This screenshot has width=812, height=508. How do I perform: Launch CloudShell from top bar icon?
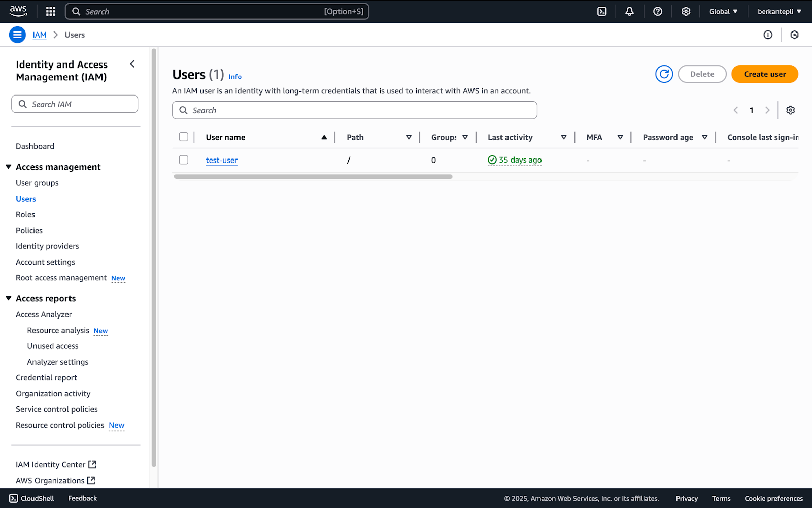[x=602, y=11]
